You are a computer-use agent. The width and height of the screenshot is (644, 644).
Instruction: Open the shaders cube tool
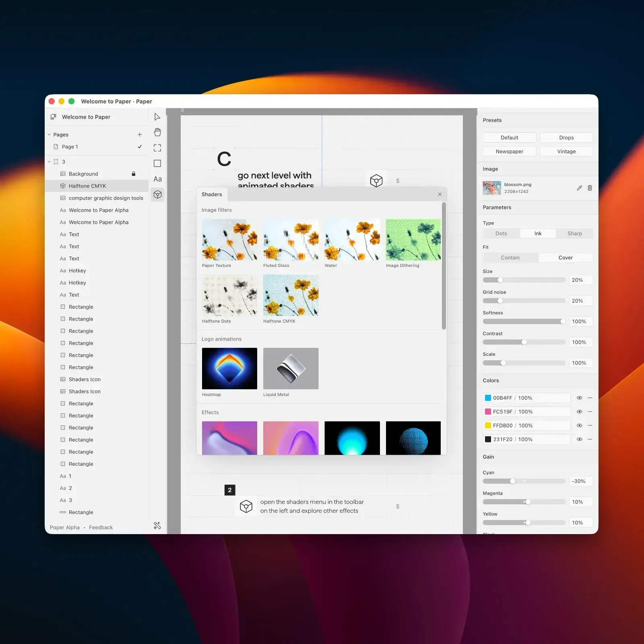pos(157,195)
